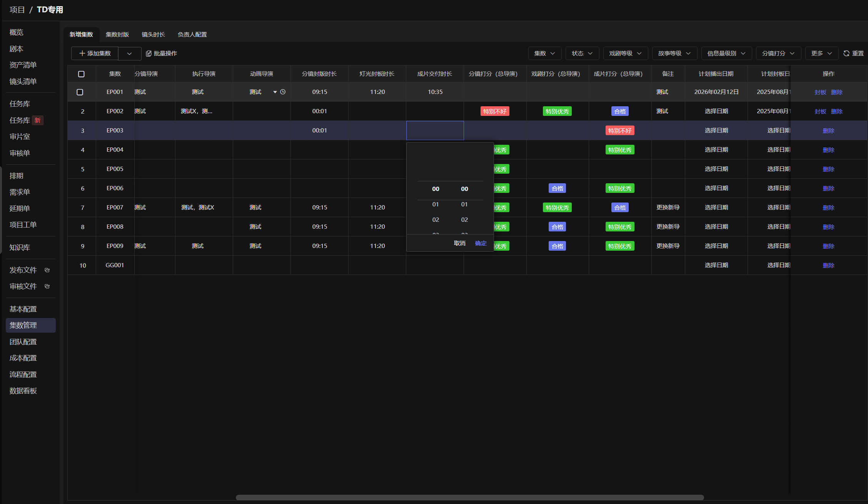Click the clock icon in EP001 动画导演 cell
Viewport: 868px width, 504px height.
[283, 92]
